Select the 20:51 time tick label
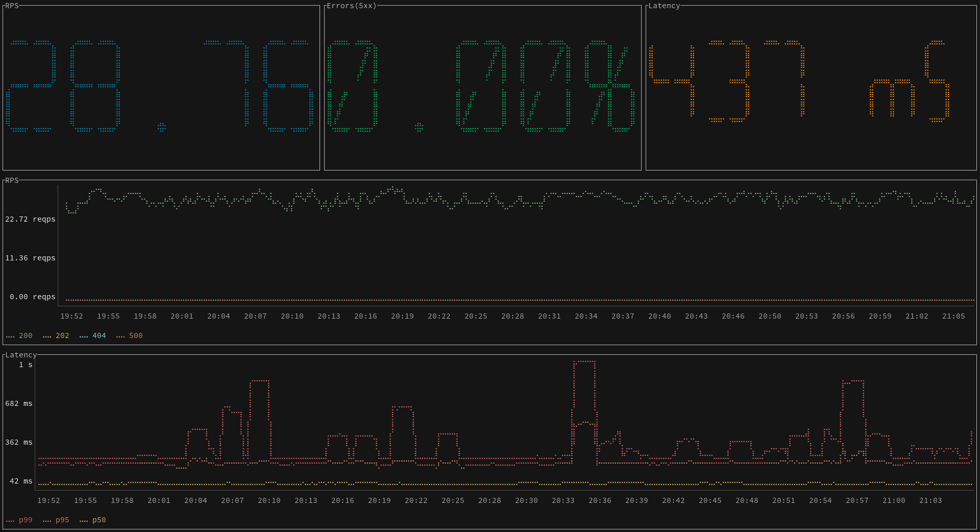 pos(783,500)
